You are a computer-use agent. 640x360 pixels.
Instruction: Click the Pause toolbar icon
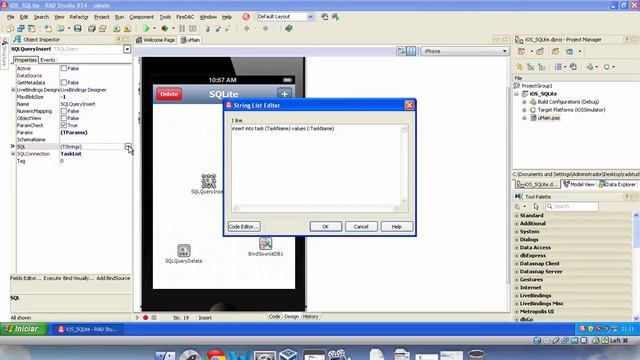click(x=182, y=29)
